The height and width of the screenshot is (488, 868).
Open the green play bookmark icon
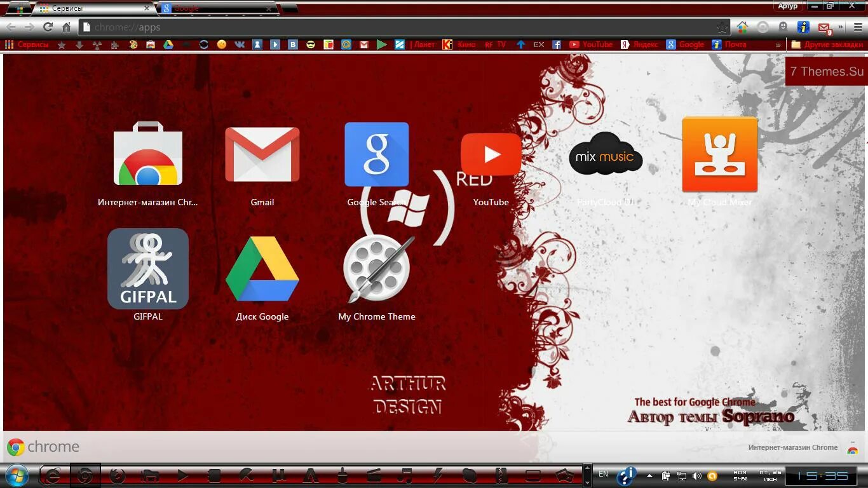click(382, 44)
